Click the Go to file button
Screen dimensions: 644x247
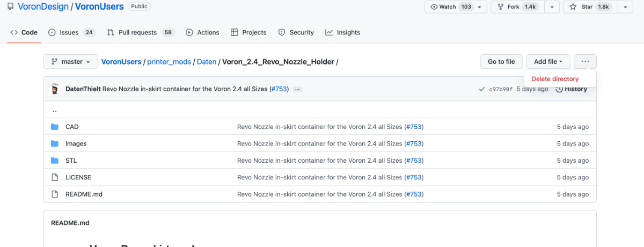coord(501,62)
